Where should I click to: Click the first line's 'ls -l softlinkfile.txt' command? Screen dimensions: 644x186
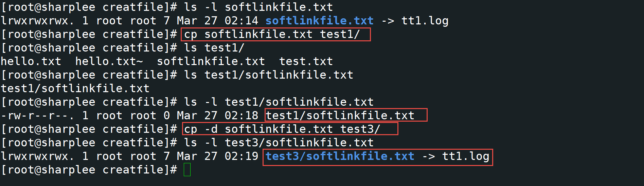tap(258, 7)
